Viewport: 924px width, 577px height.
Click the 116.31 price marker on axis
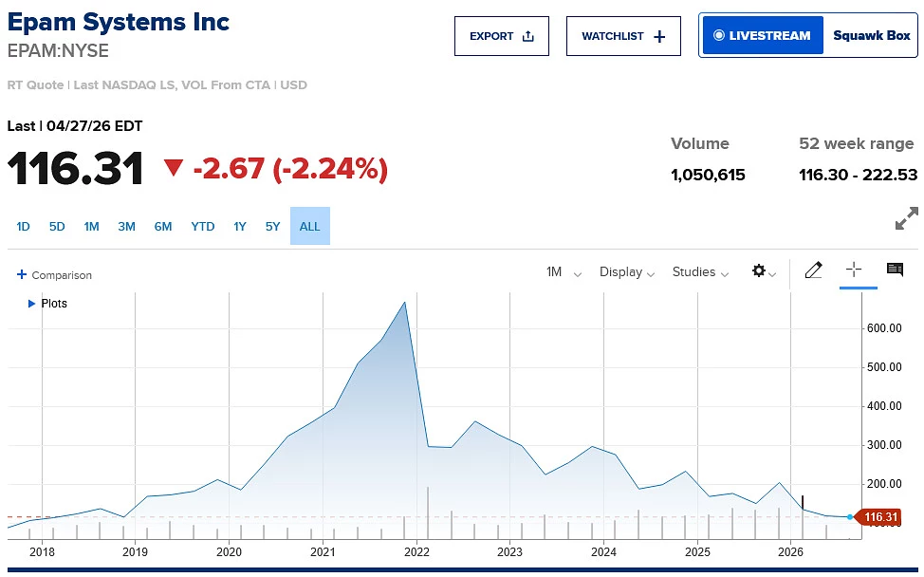(881, 517)
